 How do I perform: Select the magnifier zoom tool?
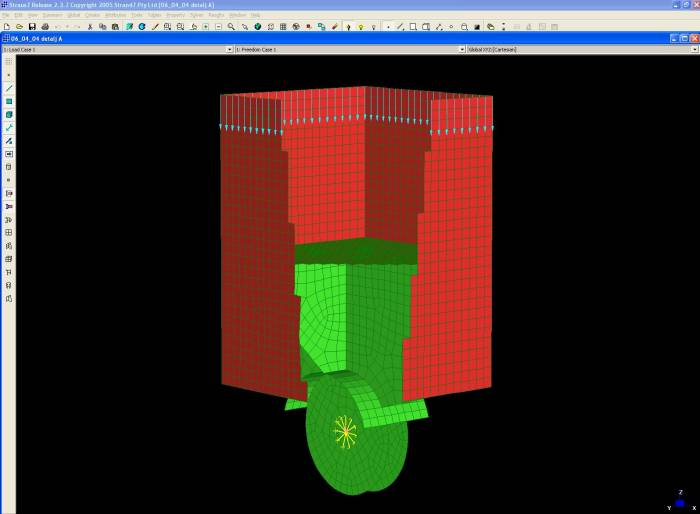pos(231,26)
